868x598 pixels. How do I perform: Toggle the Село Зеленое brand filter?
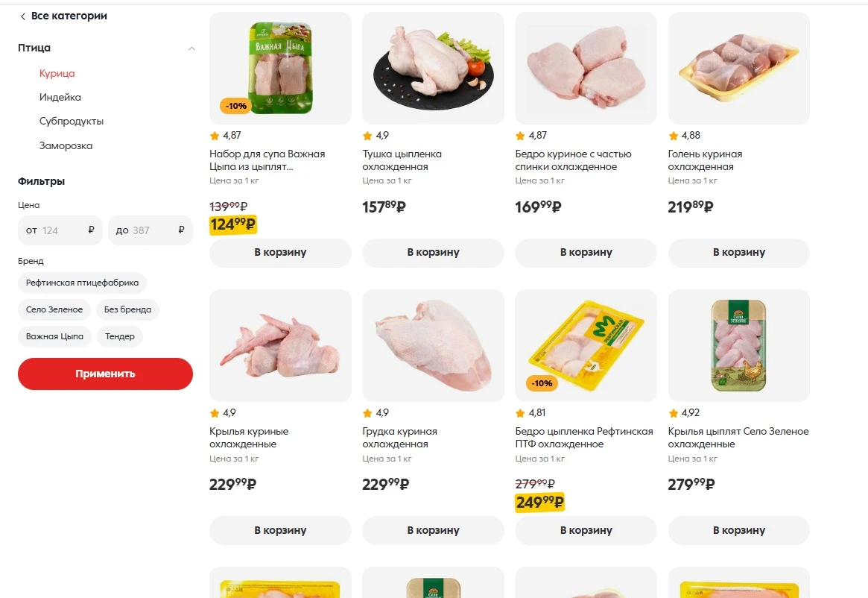54,309
